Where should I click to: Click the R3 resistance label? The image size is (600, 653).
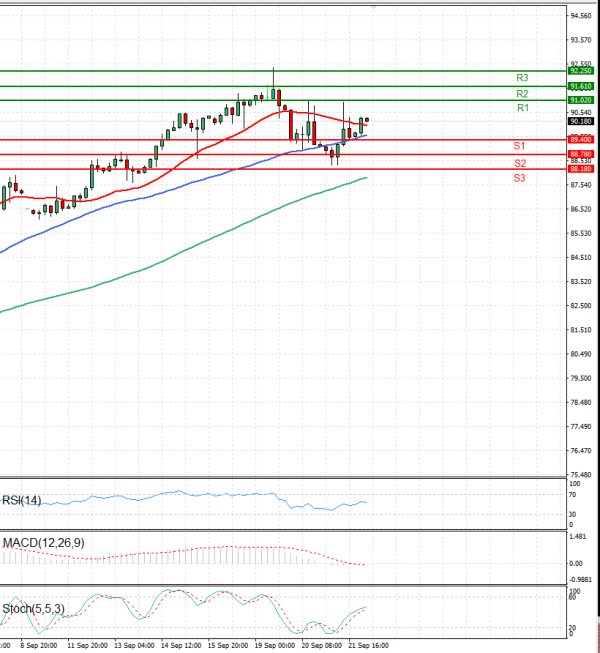522,78
